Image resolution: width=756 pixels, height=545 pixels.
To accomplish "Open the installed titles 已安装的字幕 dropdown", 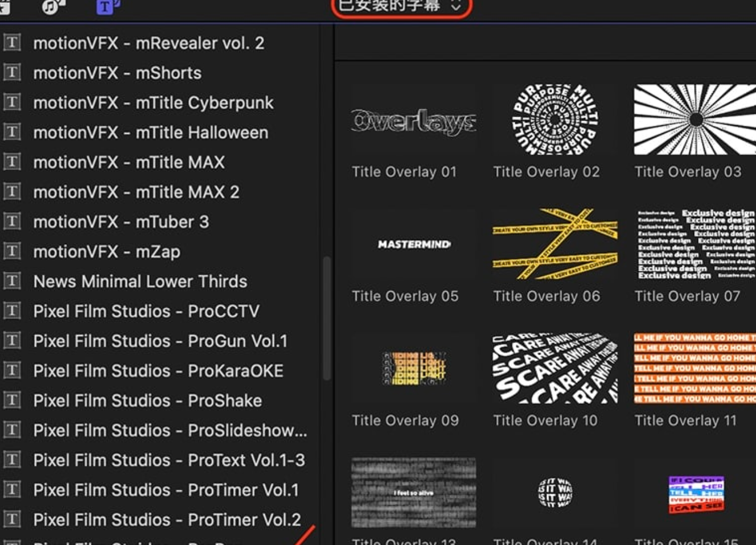I will [x=401, y=6].
